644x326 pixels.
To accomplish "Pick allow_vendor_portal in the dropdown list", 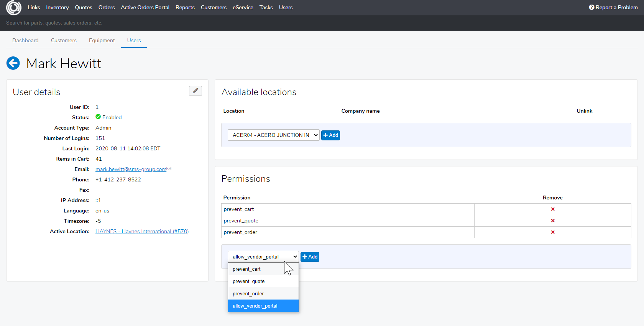I will click(255, 306).
